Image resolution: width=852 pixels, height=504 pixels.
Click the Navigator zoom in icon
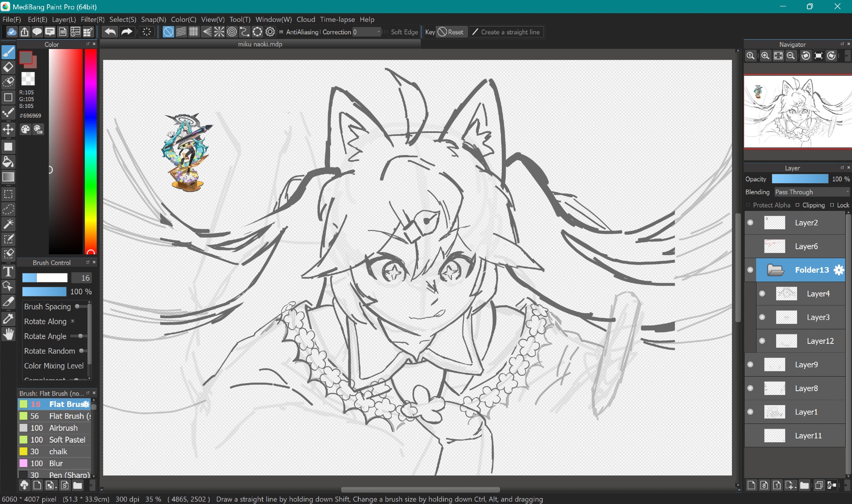pyautogui.click(x=765, y=56)
